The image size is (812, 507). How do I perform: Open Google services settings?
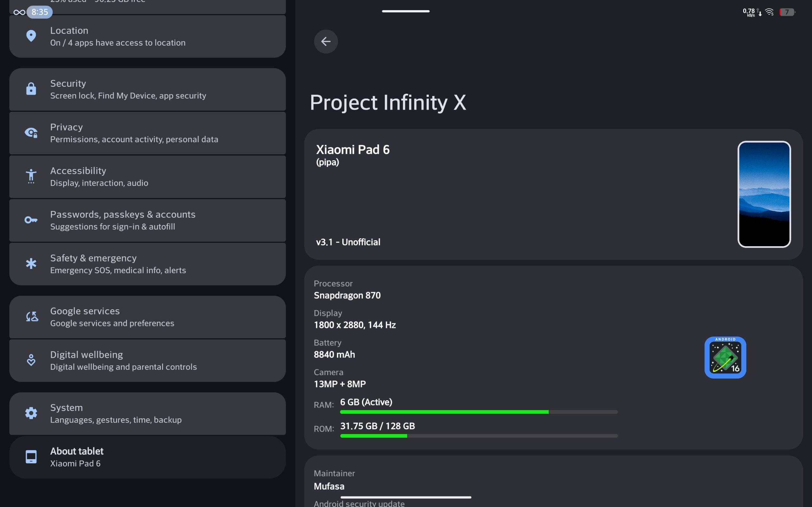click(x=147, y=317)
